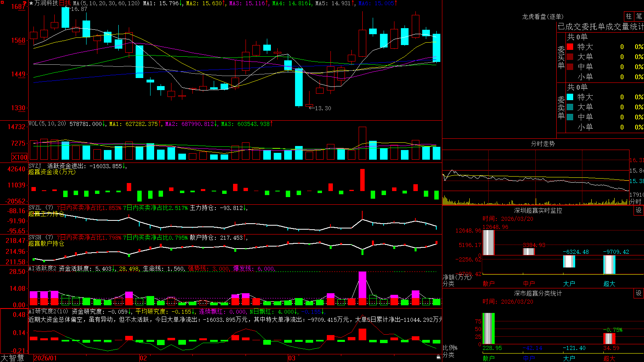
Task: Click the 已成交委托单成交量统计 header
Action: tap(601, 27)
